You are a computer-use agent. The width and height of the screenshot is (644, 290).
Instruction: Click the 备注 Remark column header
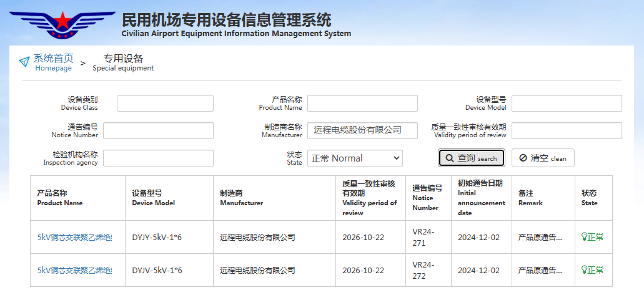pyautogui.click(x=543, y=198)
